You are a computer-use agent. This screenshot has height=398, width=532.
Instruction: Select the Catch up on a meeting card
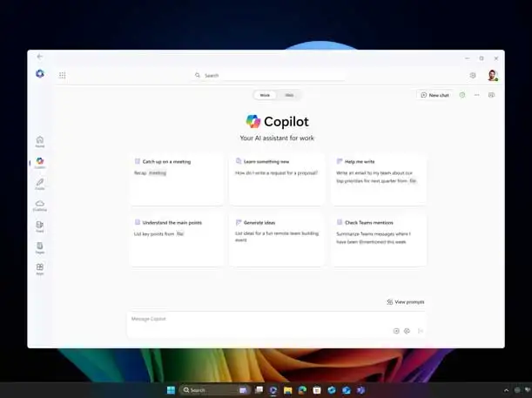[x=177, y=179]
